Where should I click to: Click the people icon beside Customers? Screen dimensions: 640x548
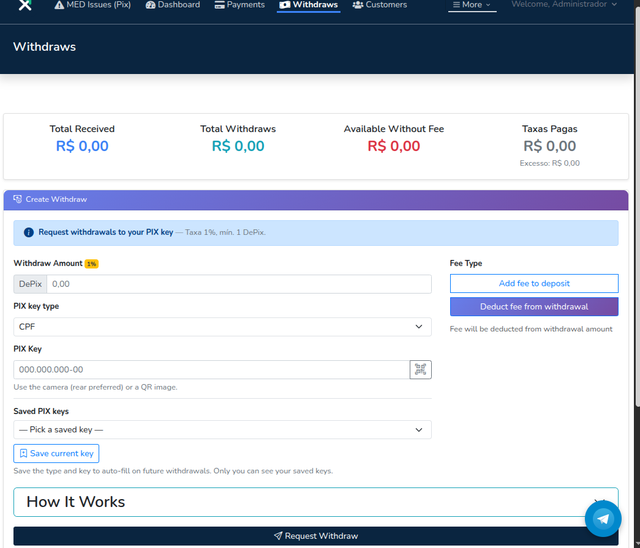coord(358,5)
